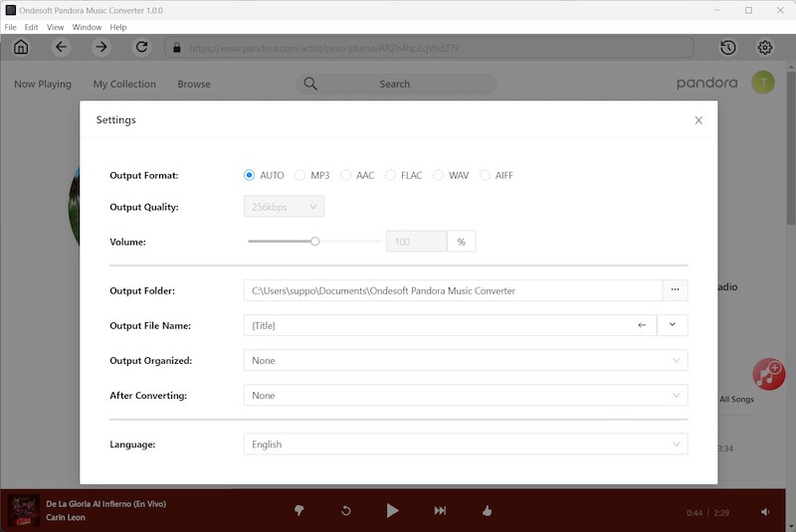The height and width of the screenshot is (532, 796).
Task: Open the Edit menu
Action: 31,27
